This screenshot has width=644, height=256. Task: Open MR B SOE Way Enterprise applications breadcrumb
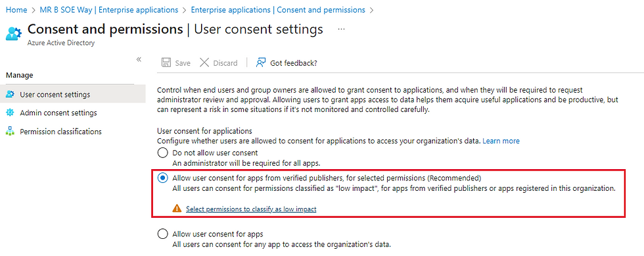pyautogui.click(x=109, y=9)
